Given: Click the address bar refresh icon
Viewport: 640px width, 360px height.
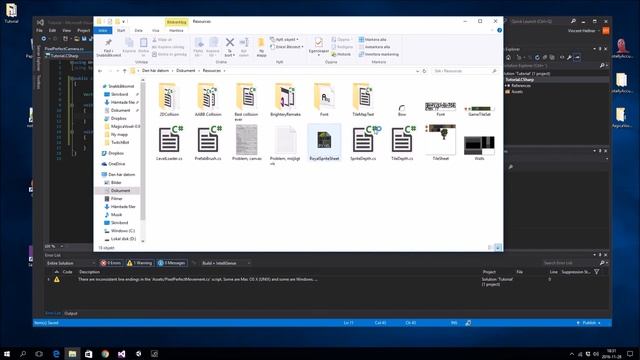Looking at the screenshot, I should coord(424,71).
